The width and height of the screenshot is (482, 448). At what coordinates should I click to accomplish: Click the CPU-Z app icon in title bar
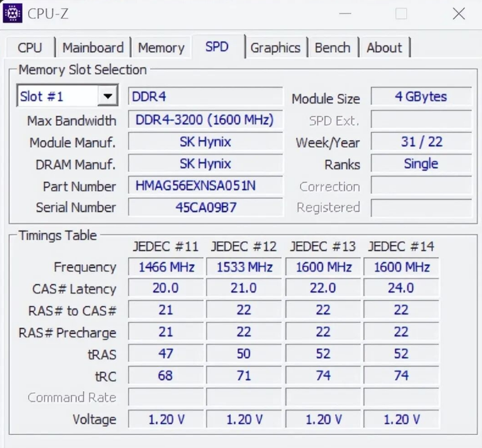pos(13,14)
